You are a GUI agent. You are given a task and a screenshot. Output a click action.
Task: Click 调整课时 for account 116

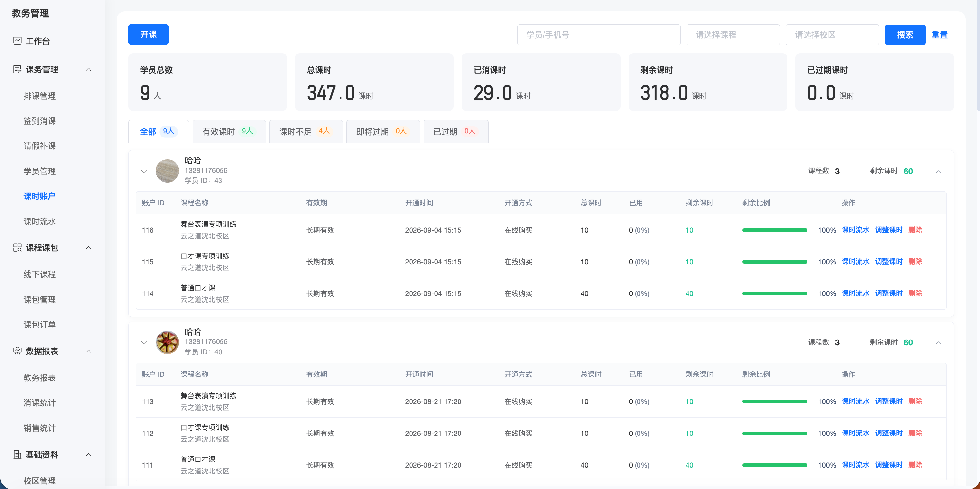click(888, 230)
